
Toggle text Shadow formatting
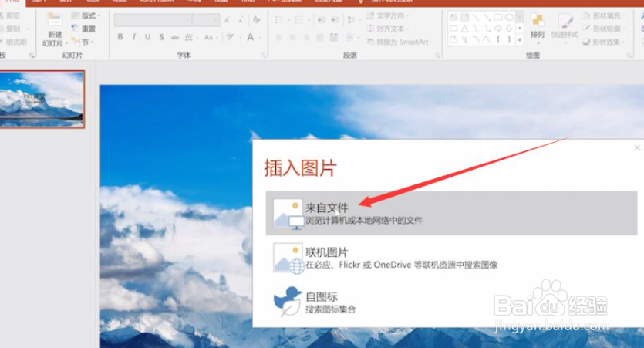pyautogui.click(x=161, y=37)
